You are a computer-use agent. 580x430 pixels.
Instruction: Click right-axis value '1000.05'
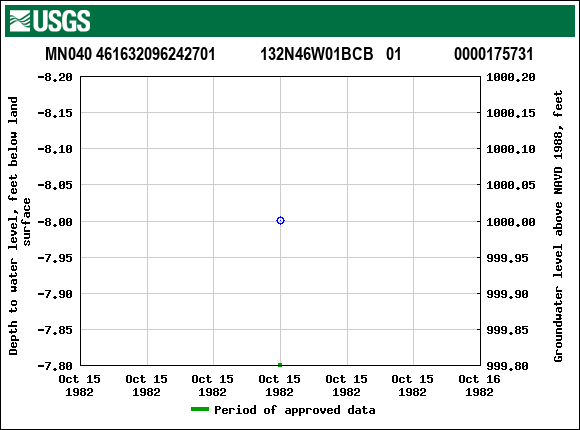pyautogui.click(x=511, y=185)
